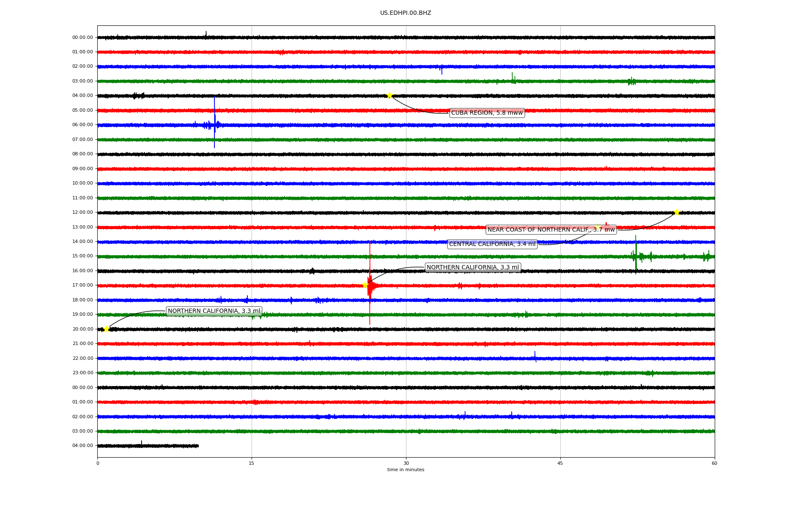Screen dimensions: 812x508
Task: Click the star marker on 12:00:00 trace
Action: 677,212
